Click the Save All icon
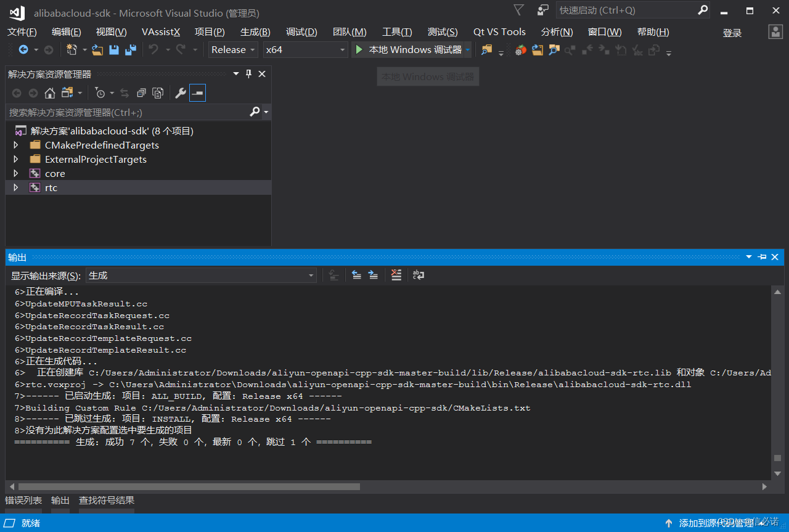 coord(131,50)
